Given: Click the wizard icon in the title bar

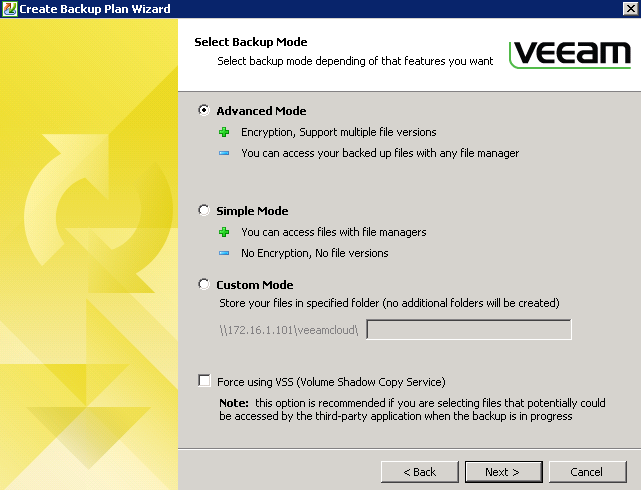Looking at the screenshot, I should pyautogui.click(x=9, y=9).
